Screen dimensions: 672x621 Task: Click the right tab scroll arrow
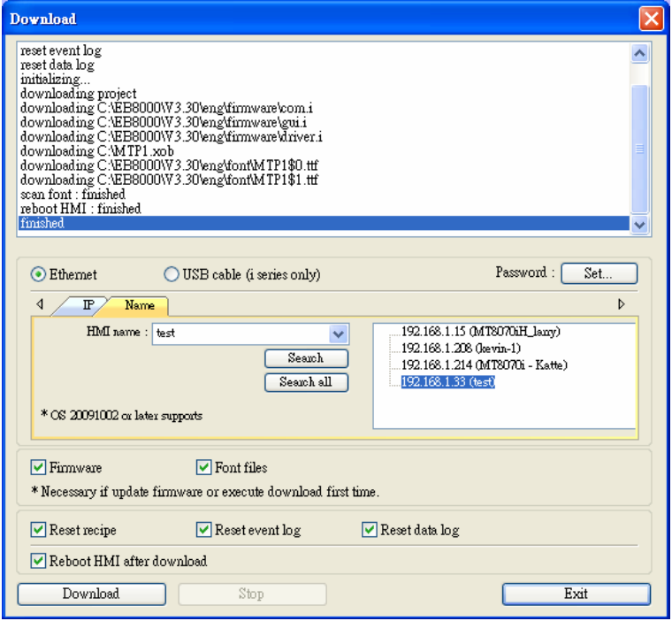click(621, 304)
